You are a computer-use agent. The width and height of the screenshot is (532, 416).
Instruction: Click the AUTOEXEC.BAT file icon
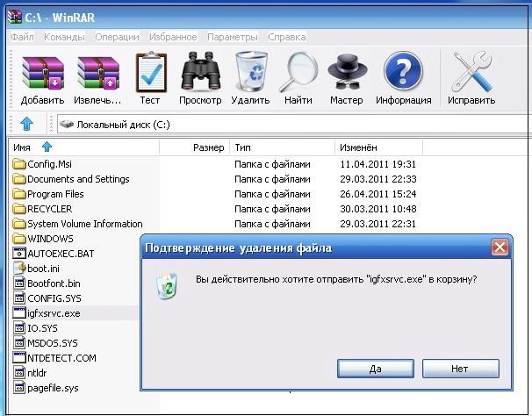tap(19, 253)
